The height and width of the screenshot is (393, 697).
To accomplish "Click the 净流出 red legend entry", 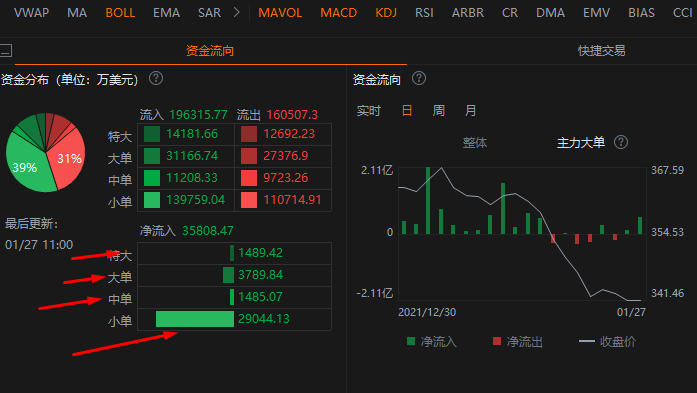I will (518, 341).
